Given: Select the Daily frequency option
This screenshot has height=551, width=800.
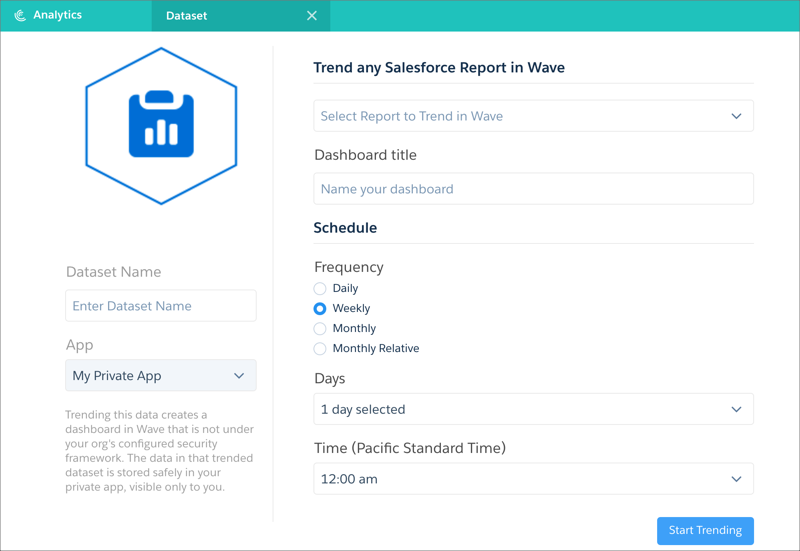Looking at the screenshot, I should [320, 289].
